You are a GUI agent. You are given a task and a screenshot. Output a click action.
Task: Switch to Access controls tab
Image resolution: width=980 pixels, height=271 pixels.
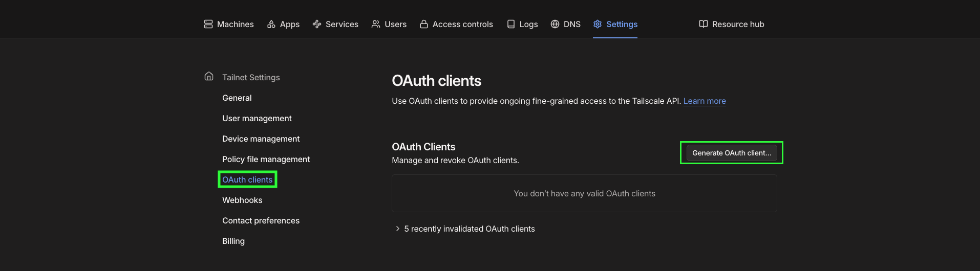point(456,24)
